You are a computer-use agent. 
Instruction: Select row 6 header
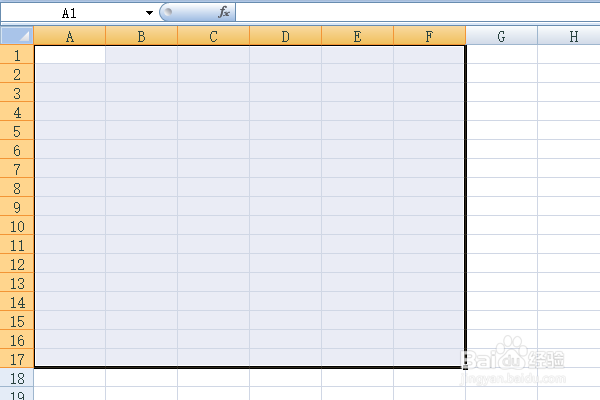point(17,150)
